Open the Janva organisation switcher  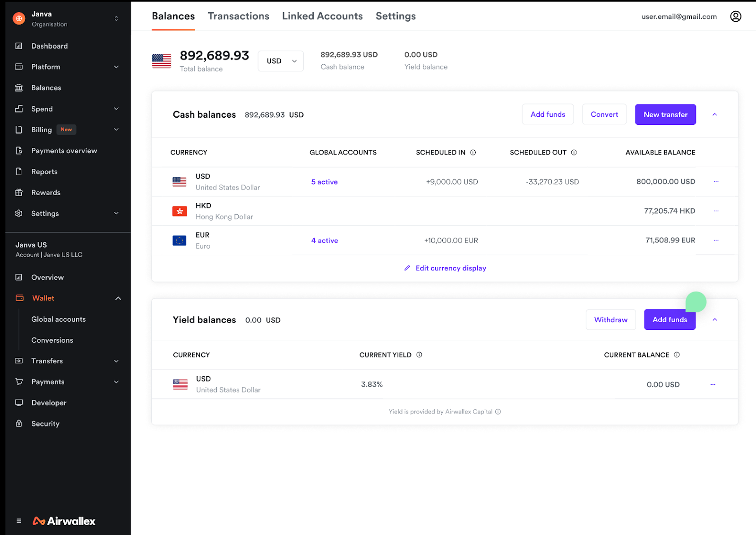pos(116,18)
